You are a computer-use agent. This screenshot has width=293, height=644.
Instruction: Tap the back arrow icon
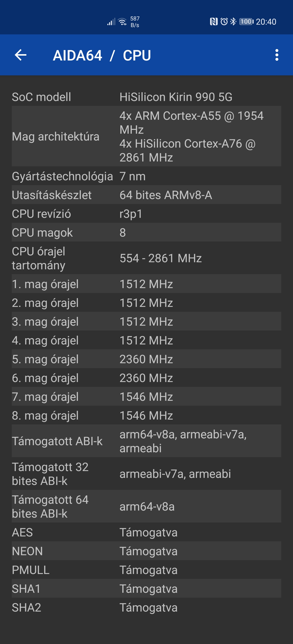21,55
